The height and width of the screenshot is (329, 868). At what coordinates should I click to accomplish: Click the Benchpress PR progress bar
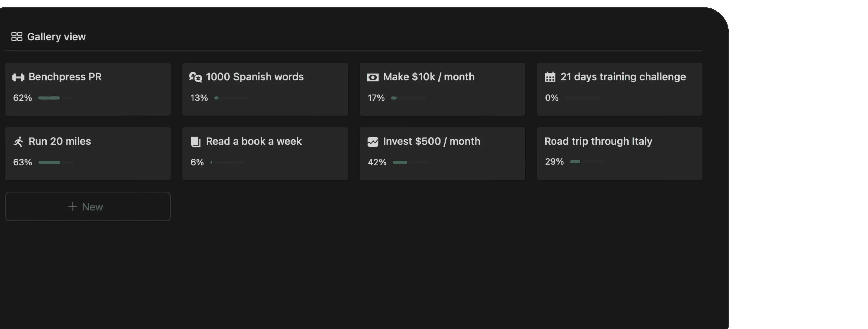coord(56,98)
